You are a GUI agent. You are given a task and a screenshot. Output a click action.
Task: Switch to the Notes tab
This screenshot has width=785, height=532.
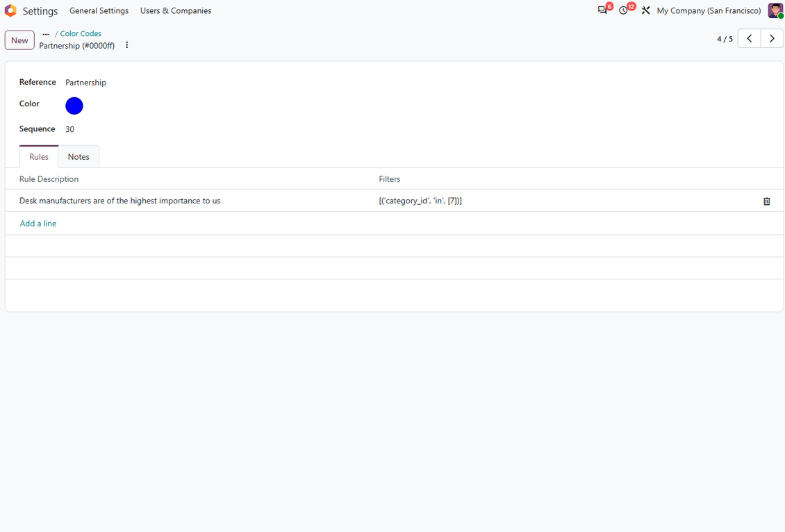click(78, 157)
